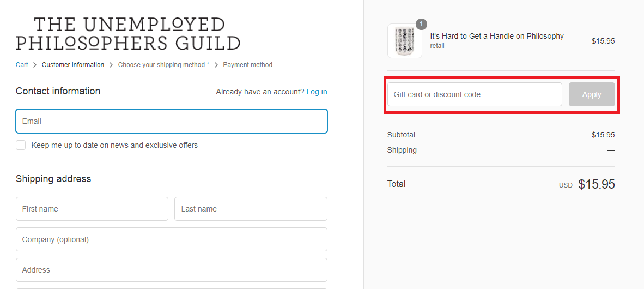Viewport: 644px width, 289px height.
Task: Click the product title text
Action: click(x=497, y=36)
